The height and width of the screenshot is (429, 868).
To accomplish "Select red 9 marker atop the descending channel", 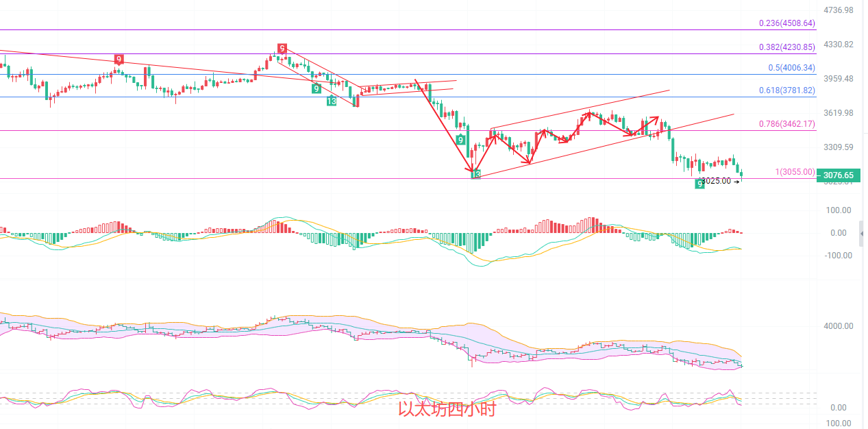I will pos(282,47).
